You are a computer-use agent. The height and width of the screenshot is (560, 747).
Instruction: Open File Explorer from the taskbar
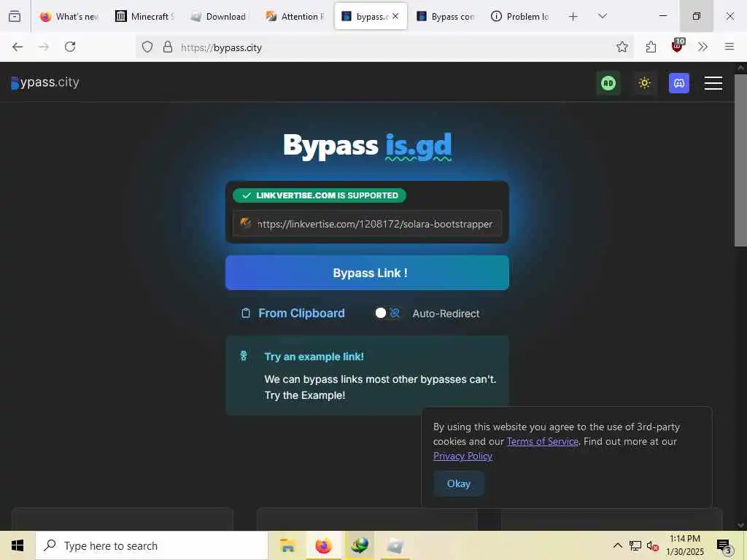[287, 545]
